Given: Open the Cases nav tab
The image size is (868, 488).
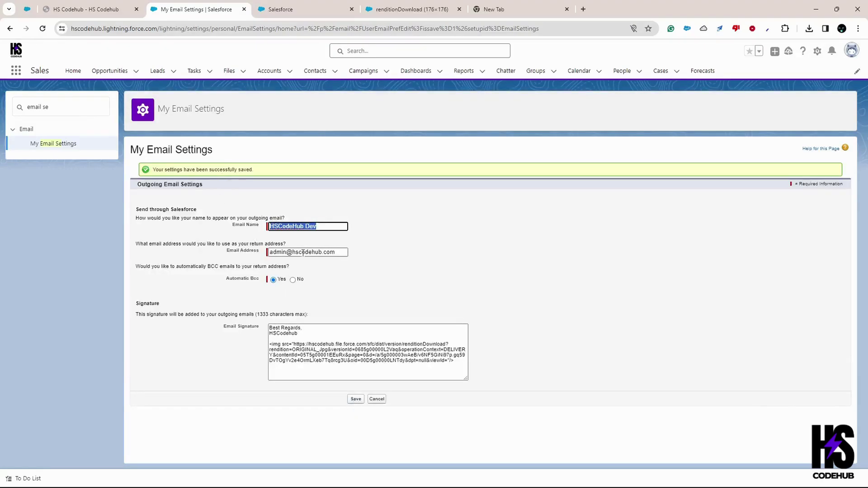Looking at the screenshot, I should [660, 71].
